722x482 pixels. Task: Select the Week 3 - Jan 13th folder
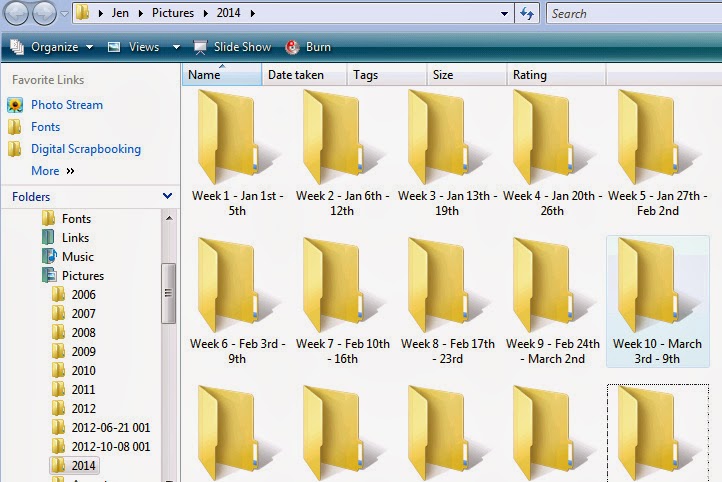(x=448, y=153)
